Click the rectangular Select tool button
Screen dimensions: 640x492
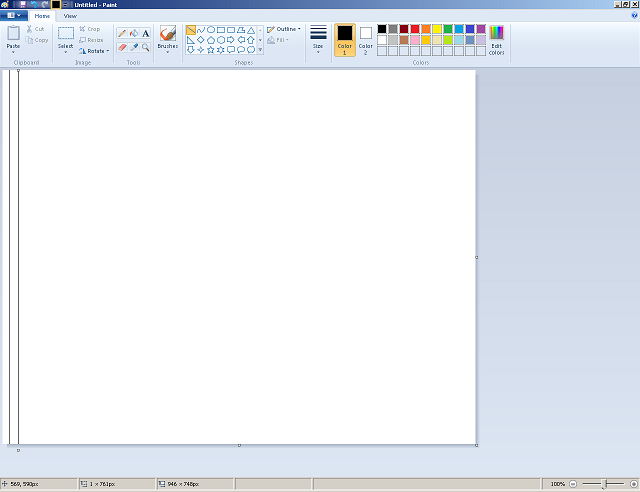66,33
